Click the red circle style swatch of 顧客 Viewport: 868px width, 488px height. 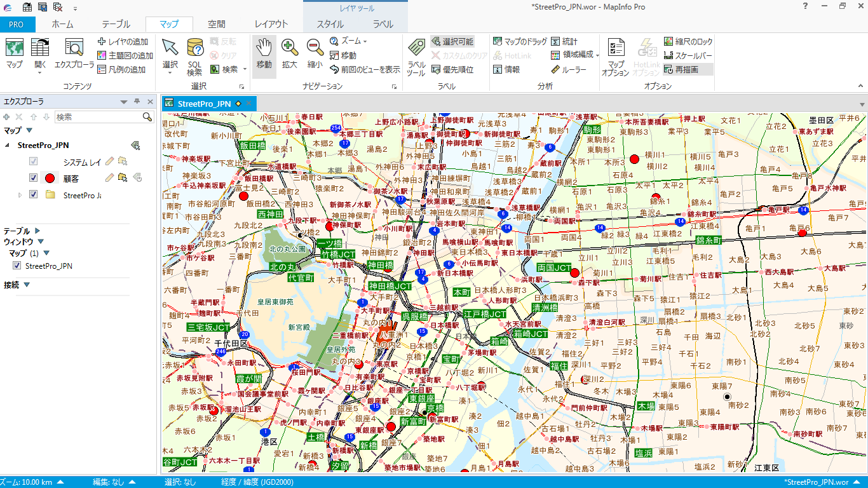pyautogui.click(x=50, y=177)
